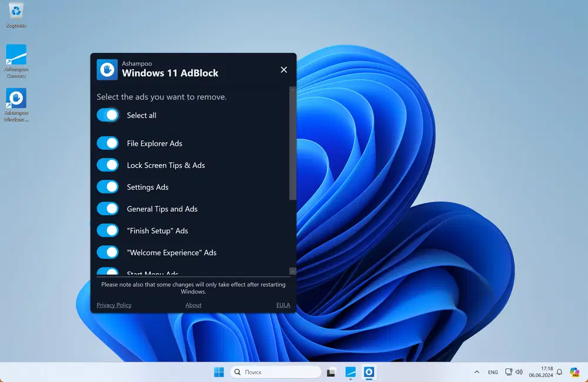Click the EULA link
Image resolution: width=588 pixels, height=382 pixels.
[283, 305]
